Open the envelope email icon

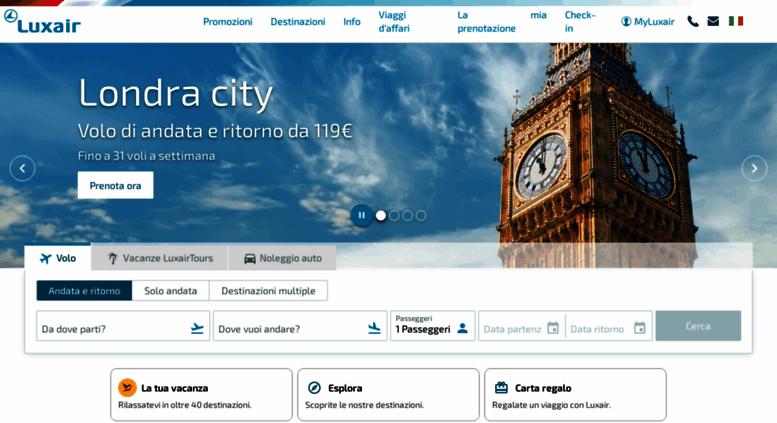pyautogui.click(x=713, y=21)
